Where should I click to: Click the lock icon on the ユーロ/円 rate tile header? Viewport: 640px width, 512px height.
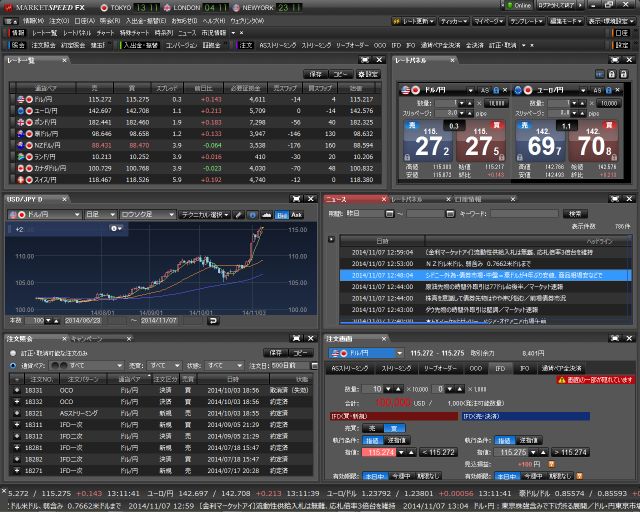click(x=609, y=90)
